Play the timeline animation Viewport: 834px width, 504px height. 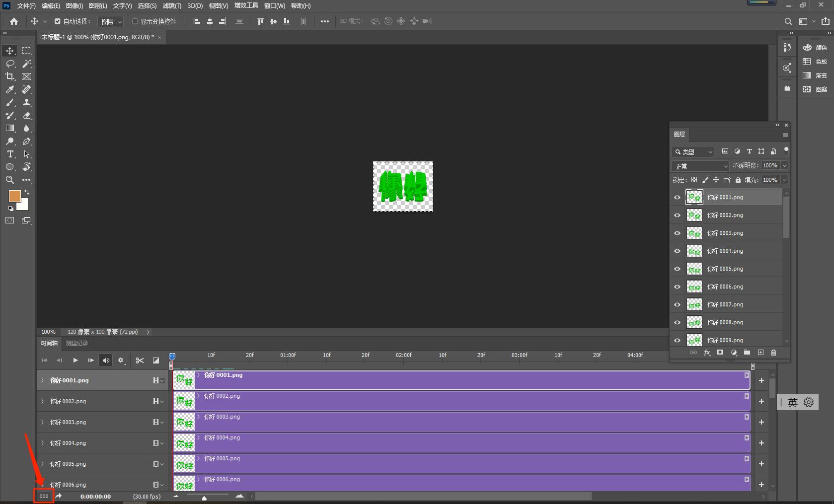click(x=76, y=360)
